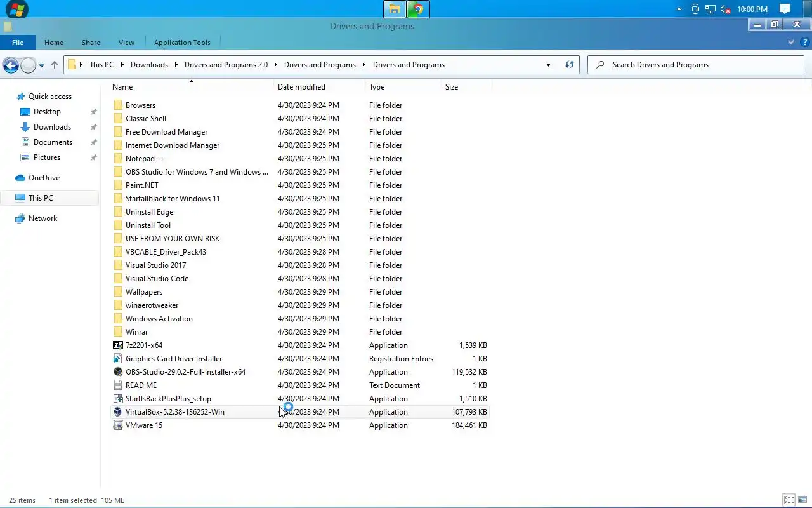Select the VMware 15 application icon
This screenshot has height=508, width=812.
tap(118, 425)
